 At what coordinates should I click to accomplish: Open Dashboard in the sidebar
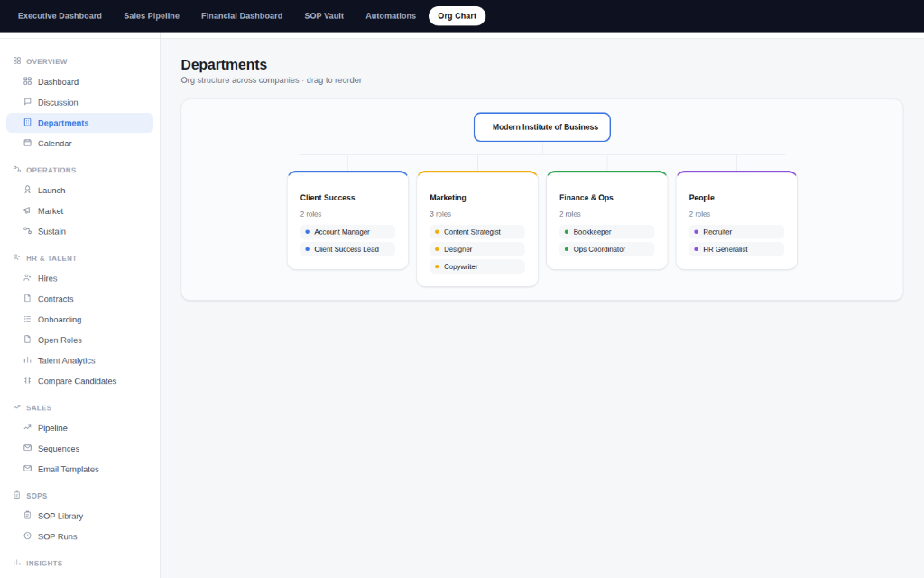pyautogui.click(x=79, y=82)
